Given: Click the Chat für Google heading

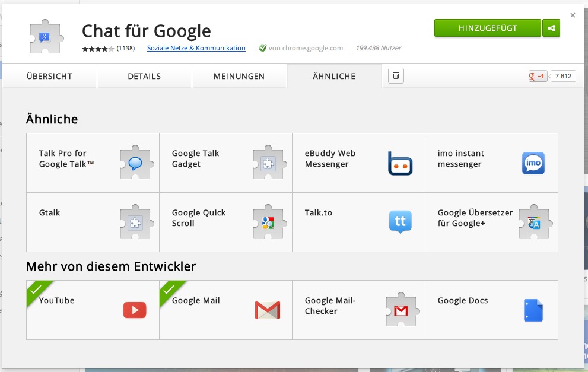Looking at the screenshot, I should (146, 31).
